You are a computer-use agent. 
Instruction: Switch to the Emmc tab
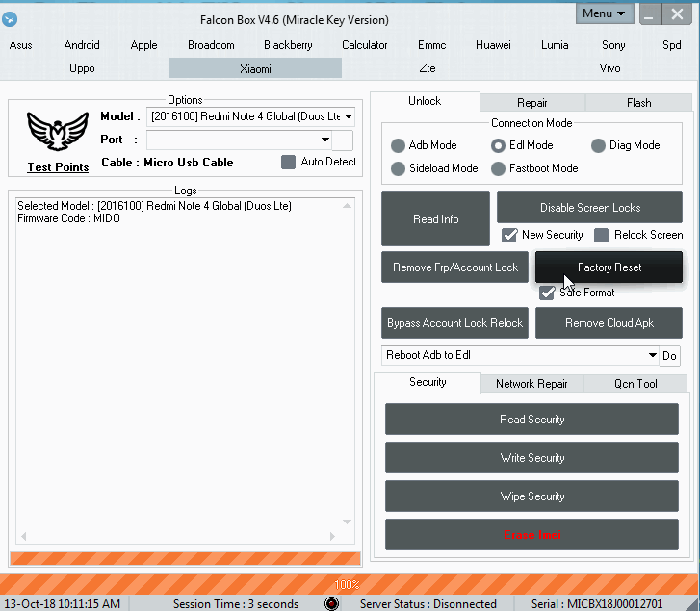click(431, 45)
